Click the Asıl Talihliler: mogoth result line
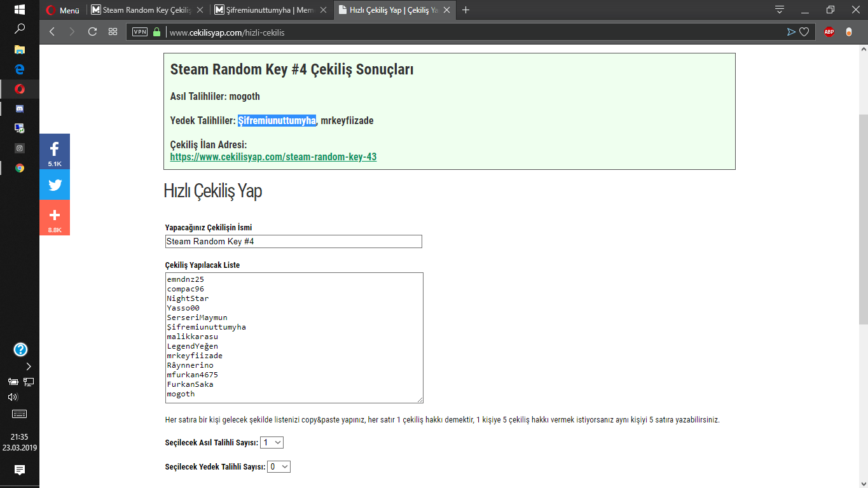This screenshot has height=488, width=868. pyautogui.click(x=215, y=97)
